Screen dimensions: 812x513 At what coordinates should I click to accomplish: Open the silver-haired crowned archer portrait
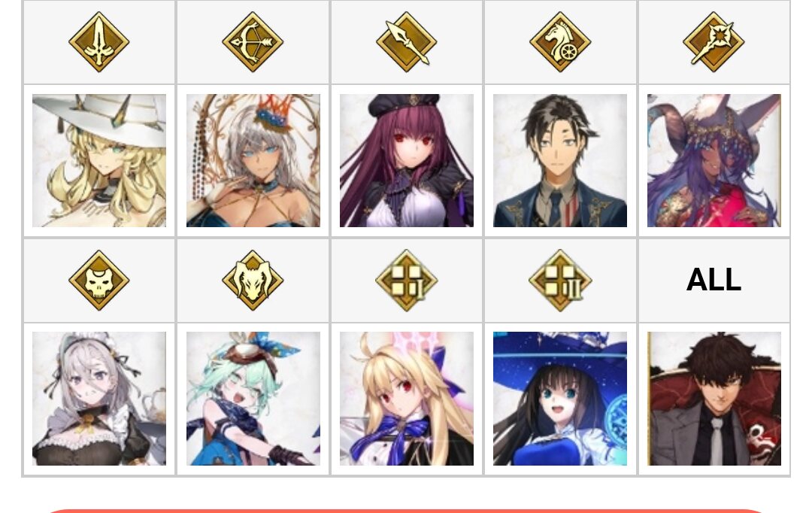(253, 161)
